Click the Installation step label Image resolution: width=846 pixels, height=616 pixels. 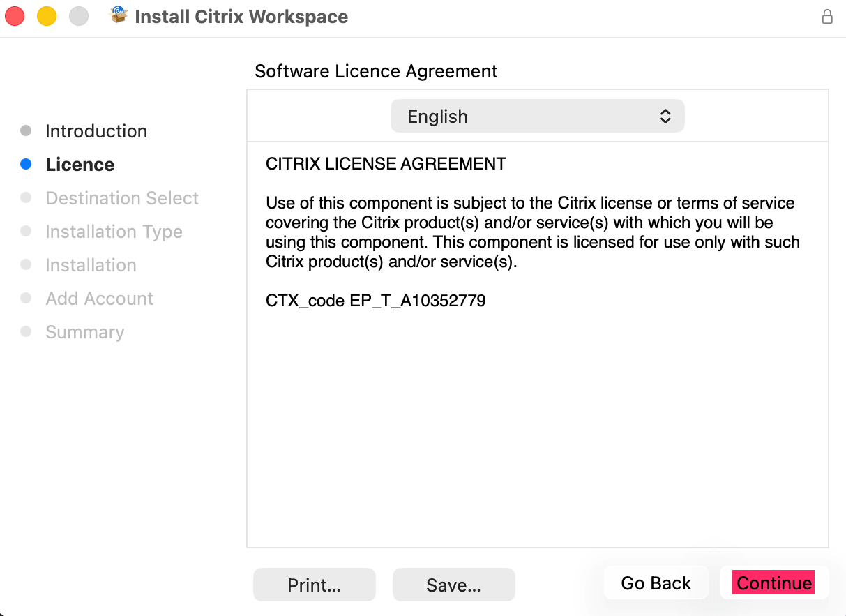[x=91, y=265]
